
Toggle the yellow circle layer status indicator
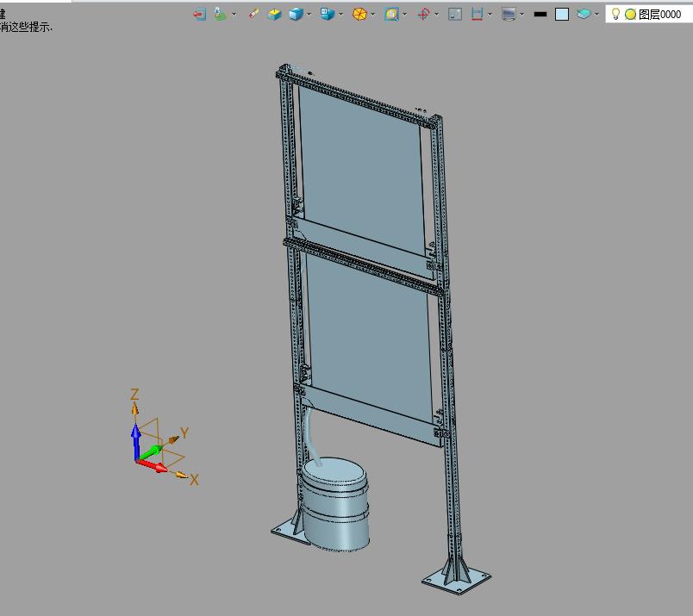pos(630,15)
